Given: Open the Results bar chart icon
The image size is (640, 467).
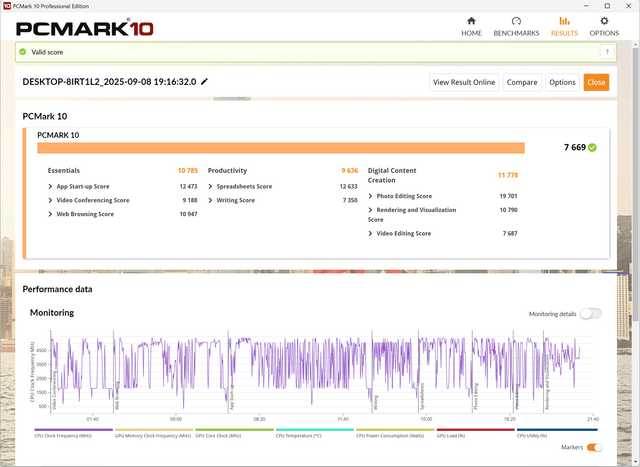Looking at the screenshot, I should 564,21.
